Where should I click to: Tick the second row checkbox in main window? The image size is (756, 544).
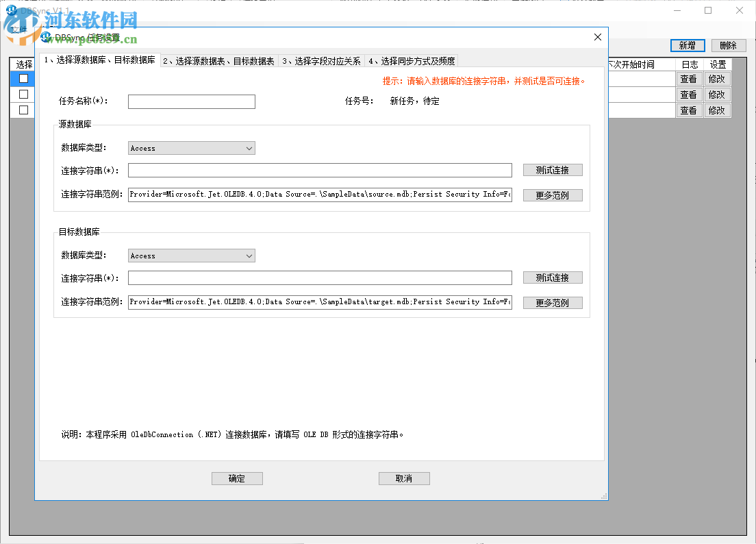[x=23, y=95]
